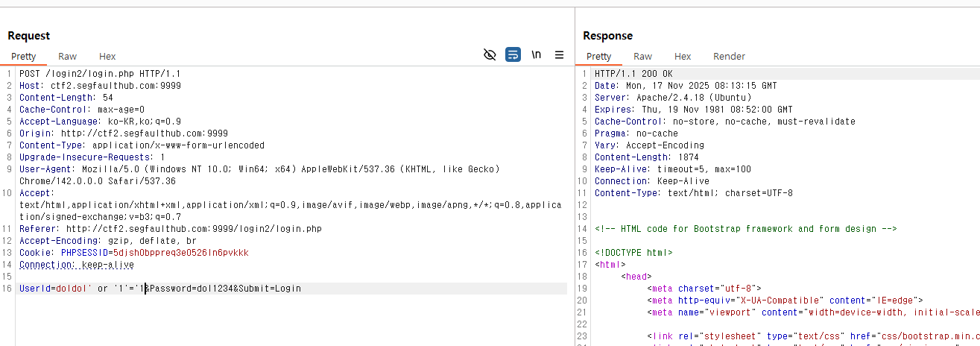Switch Response view to Raw tab
The width and height of the screenshot is (980, 346).
point(642,56)
